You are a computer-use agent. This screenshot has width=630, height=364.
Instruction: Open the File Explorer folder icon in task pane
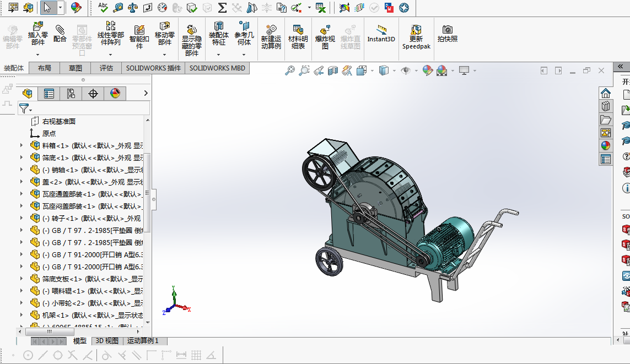click(x=606, y=119)
